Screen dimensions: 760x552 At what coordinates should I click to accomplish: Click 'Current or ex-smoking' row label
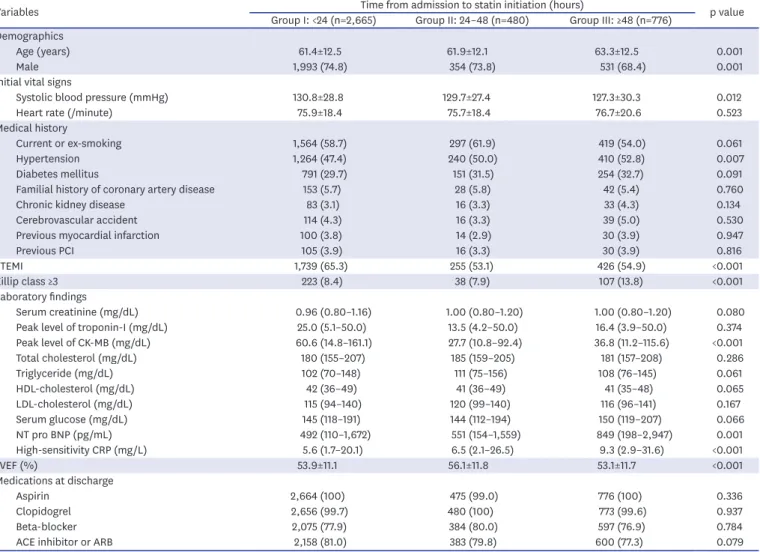pyautogui.click(x=69, y=143)
